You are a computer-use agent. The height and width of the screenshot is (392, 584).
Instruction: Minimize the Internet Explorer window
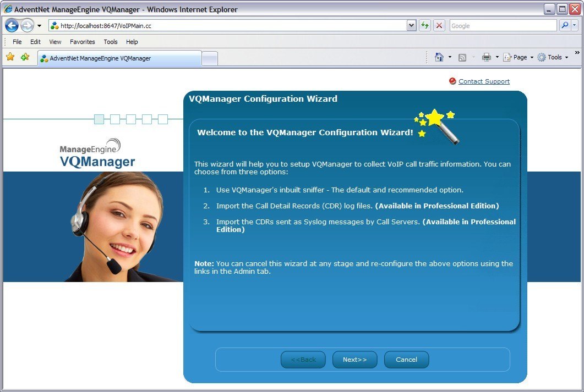[x=549, y=9]
